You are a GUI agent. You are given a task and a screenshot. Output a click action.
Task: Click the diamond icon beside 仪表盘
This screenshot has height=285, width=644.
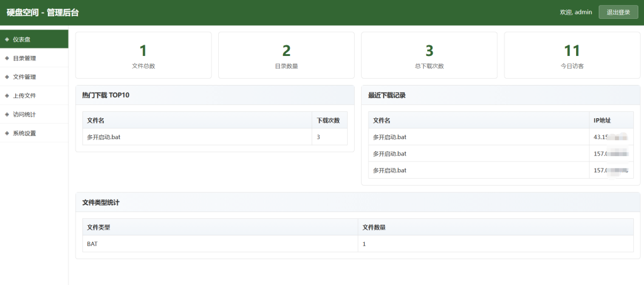7,39
